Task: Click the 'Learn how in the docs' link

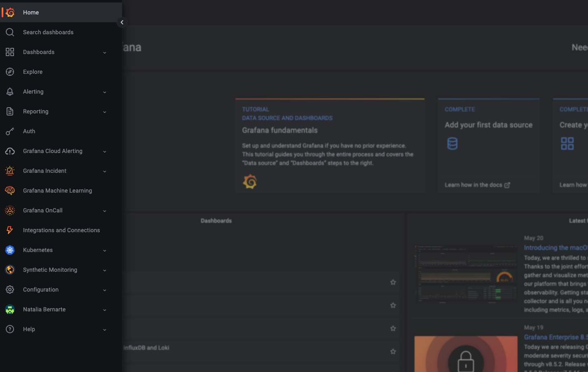Action: 474,185
